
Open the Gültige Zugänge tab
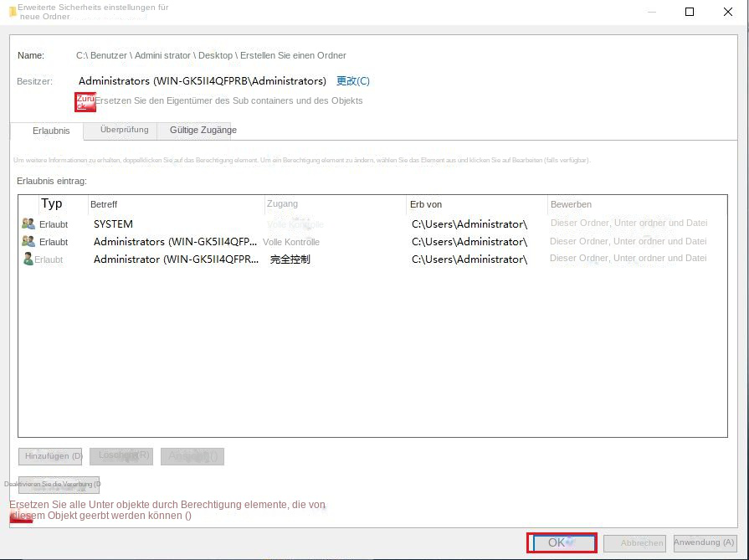point(203,130)
